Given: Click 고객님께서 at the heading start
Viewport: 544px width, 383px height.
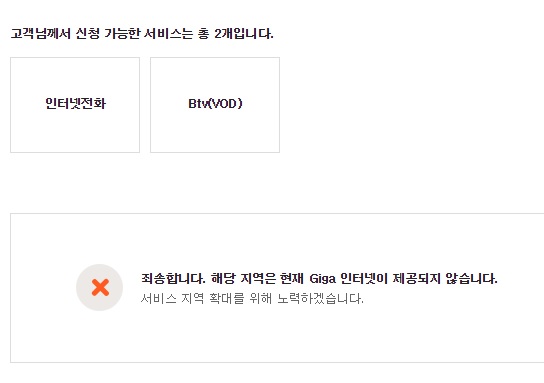Looking at the screenshot, I should pyautogui.click(x=41, y=34).
